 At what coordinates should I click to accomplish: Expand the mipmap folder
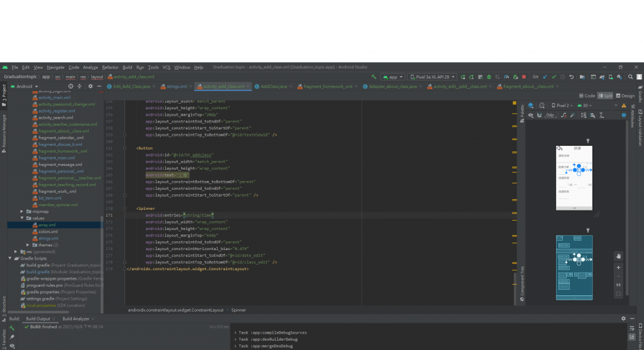pos(22,211)
